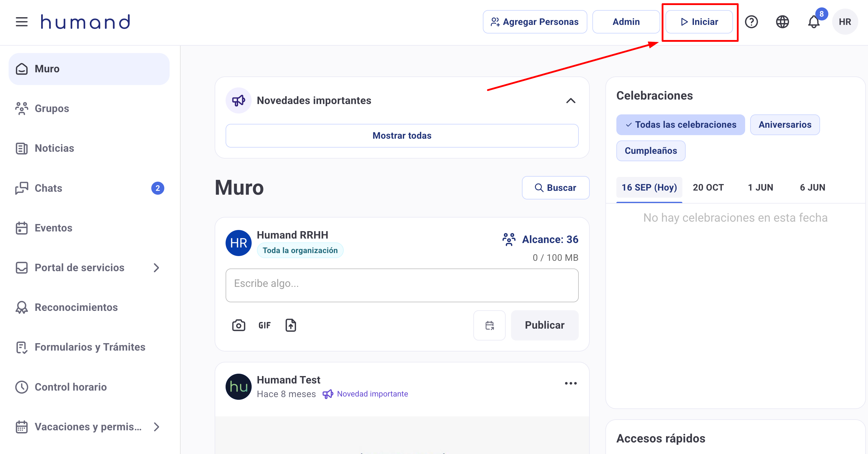This screenshot has height=454, width=868.
Task: Open the hamburger menu
Action: click(22, 22)
